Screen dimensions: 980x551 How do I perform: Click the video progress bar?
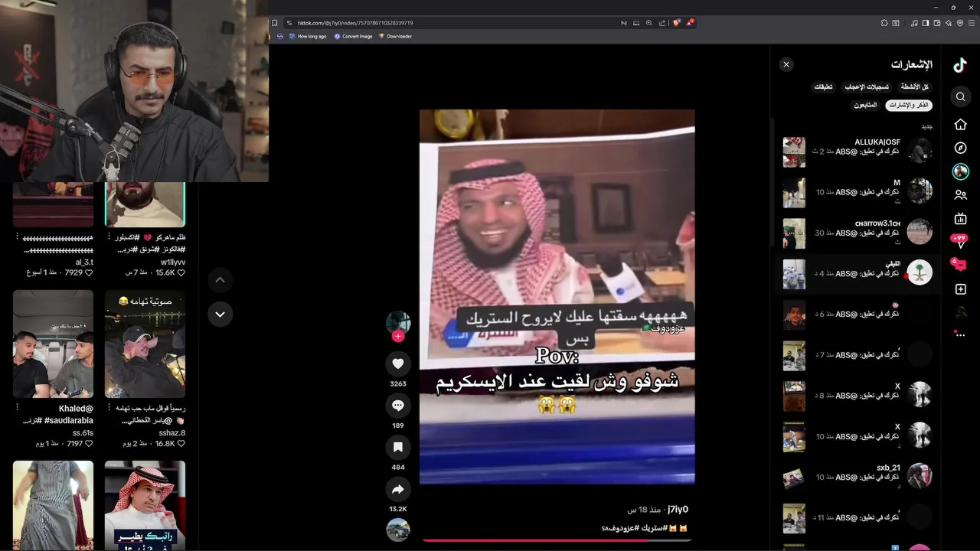[x=557, y=540]
